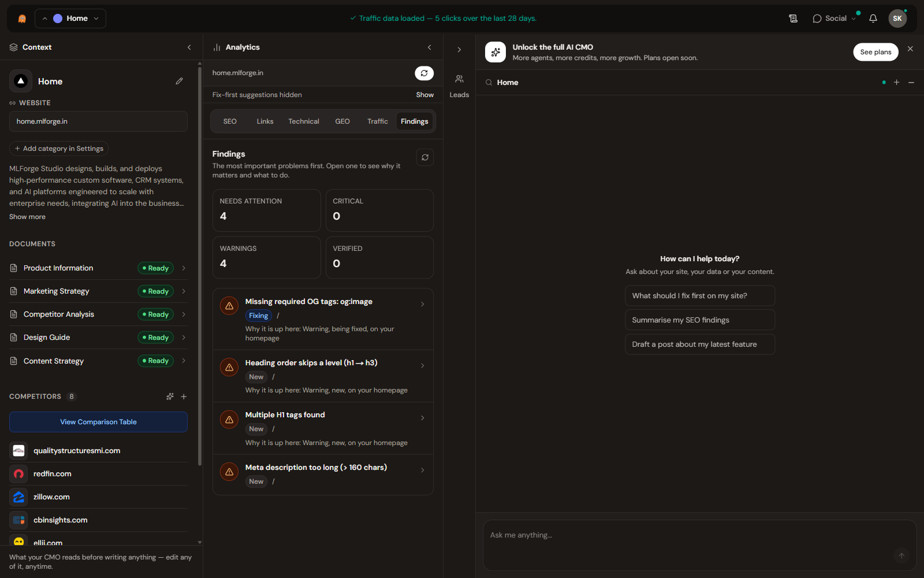Open the Competitor Analysis document
Viewport: 924px width, 578px height.
pyautogui.click(x=98, y=314)
